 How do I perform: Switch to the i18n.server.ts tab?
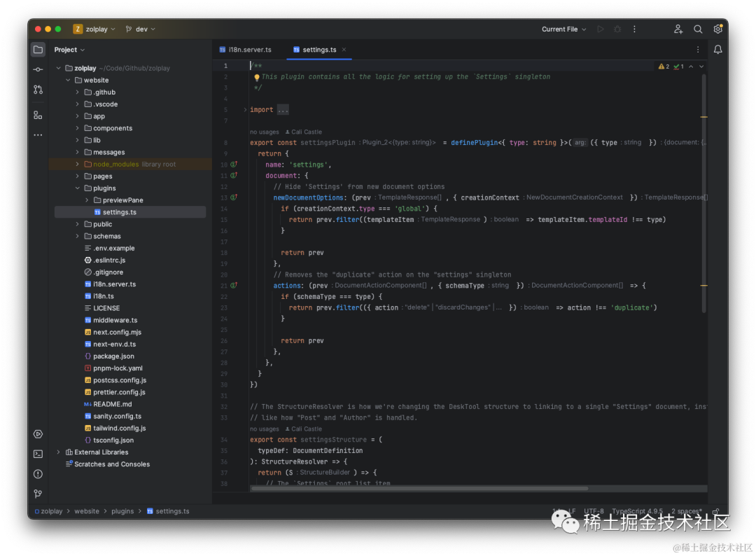249,50
